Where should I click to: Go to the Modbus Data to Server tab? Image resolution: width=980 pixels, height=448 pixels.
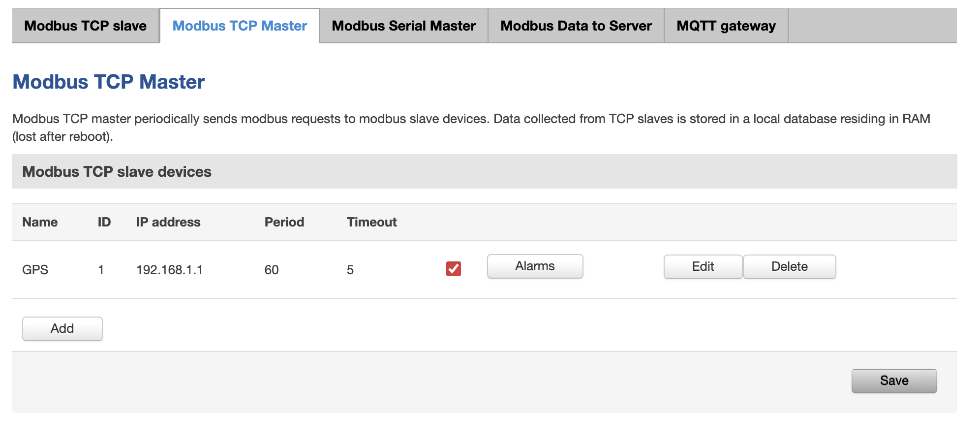(x=576, y=26)
